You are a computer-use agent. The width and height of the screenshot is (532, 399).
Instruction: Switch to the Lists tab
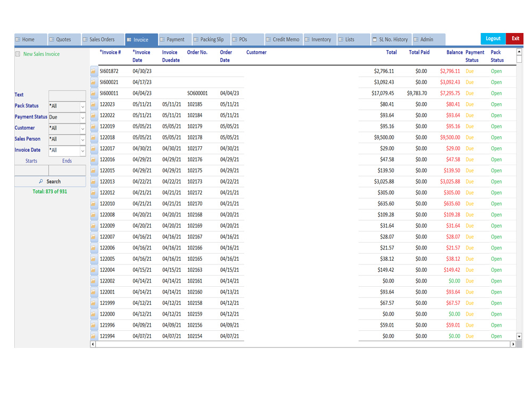coord(354,39)
